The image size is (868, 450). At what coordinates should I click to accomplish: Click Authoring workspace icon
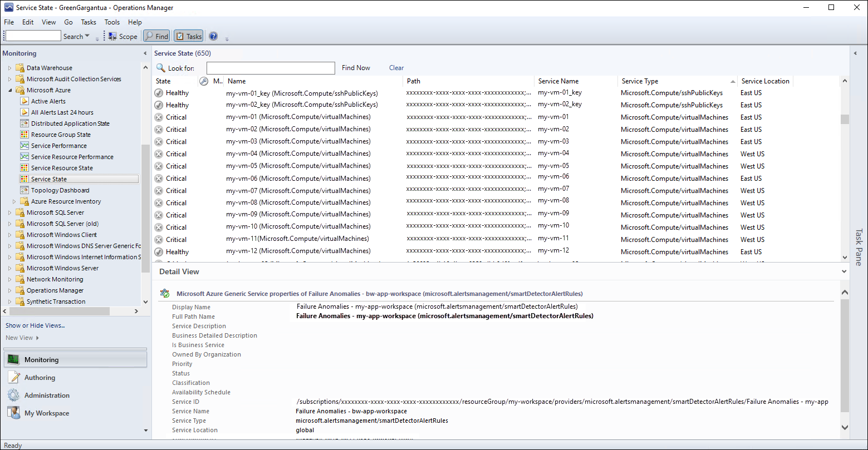(14, 378)
